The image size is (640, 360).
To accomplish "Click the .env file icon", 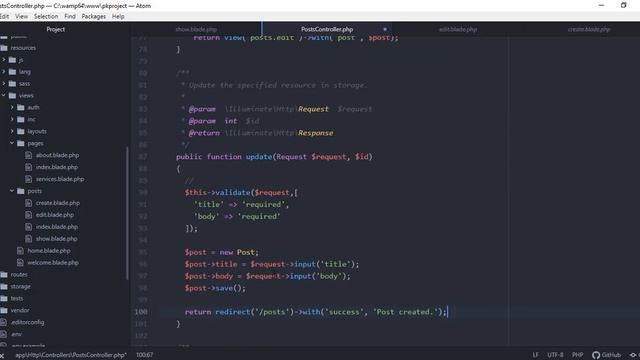I will [4, 334].
